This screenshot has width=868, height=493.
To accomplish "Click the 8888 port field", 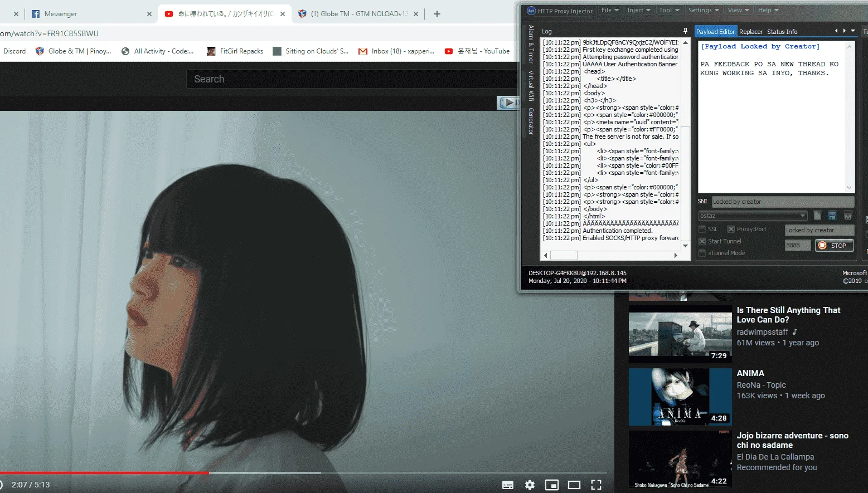I will pyautogui.click(x=798, y=246).
